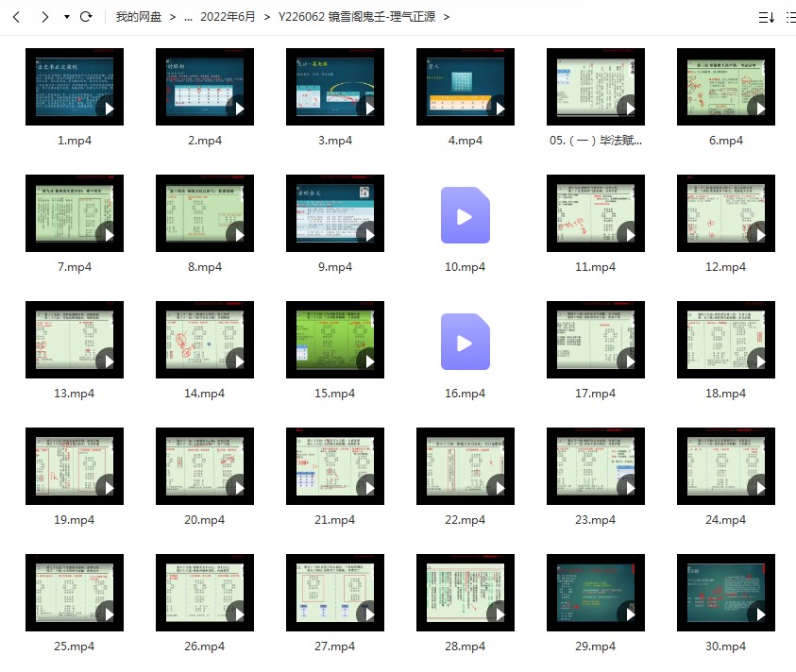
Task: Click the 27.mp4 video thumbnail
Action: (334, 593)
